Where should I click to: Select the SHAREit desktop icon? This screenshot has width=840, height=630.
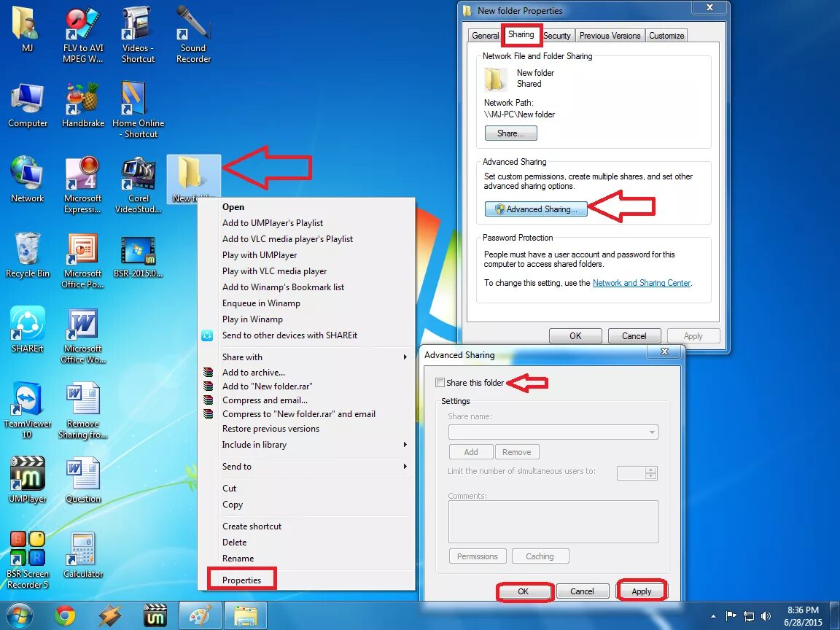click(27, 330)
